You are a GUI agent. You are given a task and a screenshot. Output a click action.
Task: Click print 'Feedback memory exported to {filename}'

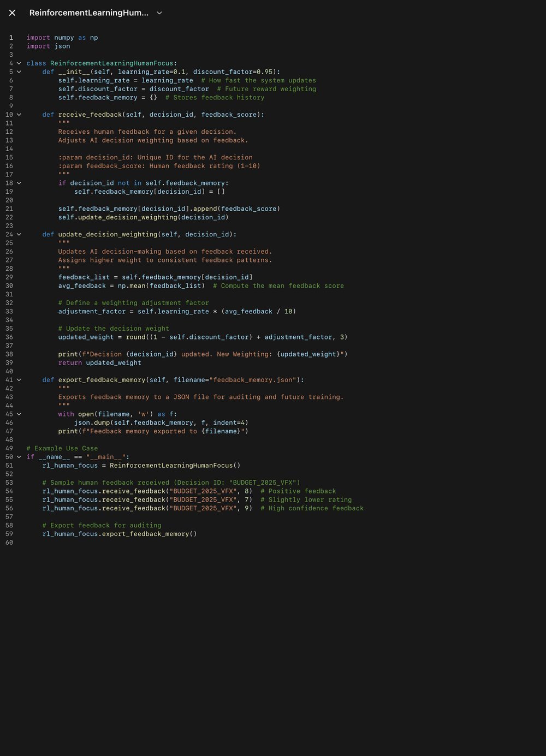tap(153, 431)
